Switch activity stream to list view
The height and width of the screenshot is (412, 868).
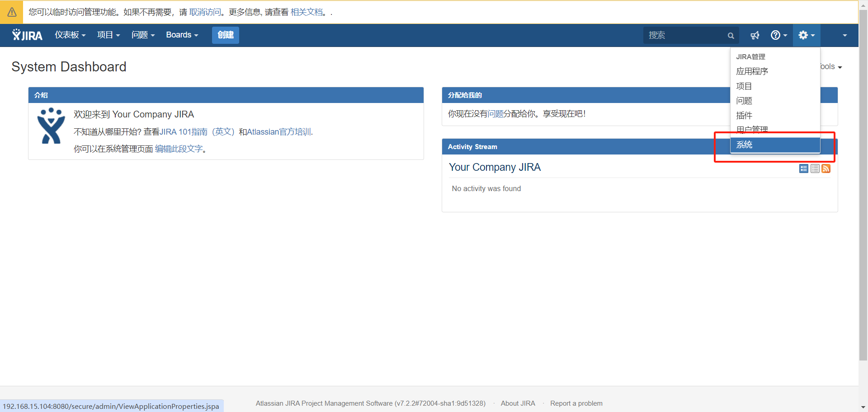(x=815, y=169)
